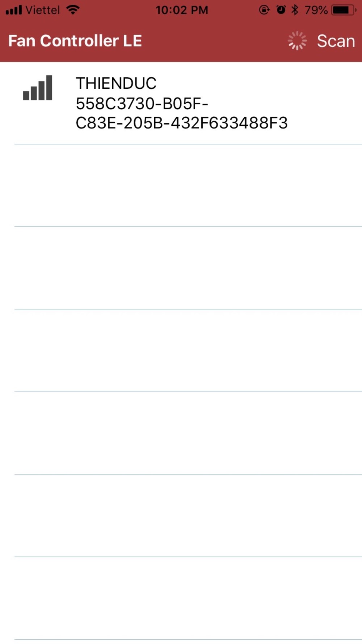Tap the Bluetooth status bar icon
Screen dimensions: 362x644
pos(295,10)
